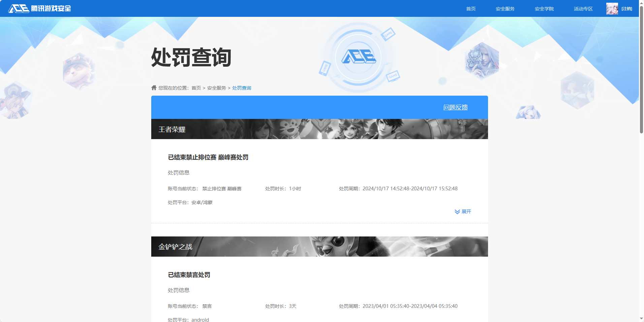The width and height of the screenshot is (644, 322).
Task: Go to the 安全学院 navigation item
Action: (x=544, y=9)
